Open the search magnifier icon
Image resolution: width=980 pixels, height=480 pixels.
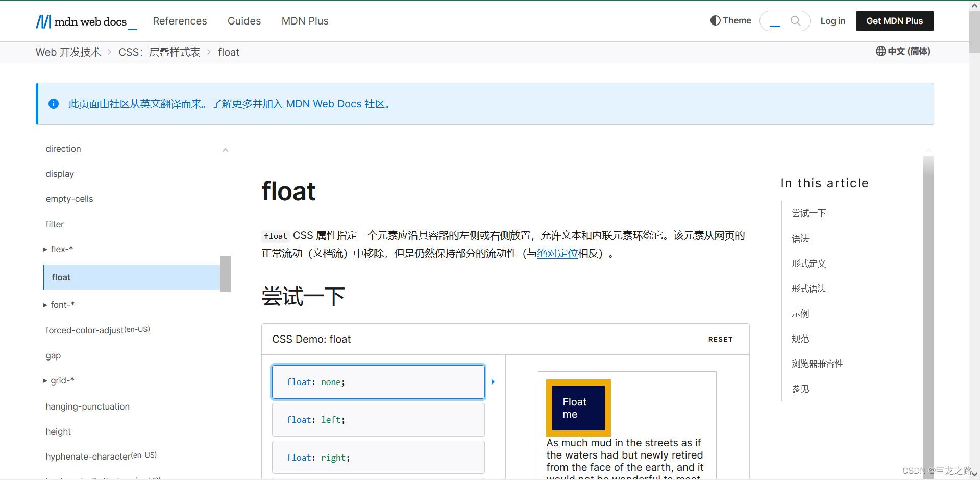796,21
